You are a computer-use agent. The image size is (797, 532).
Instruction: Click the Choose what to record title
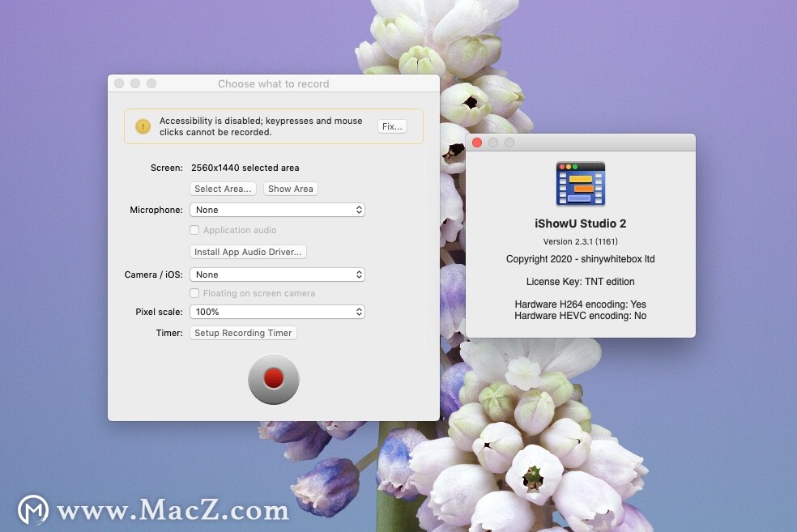[274, 84]
